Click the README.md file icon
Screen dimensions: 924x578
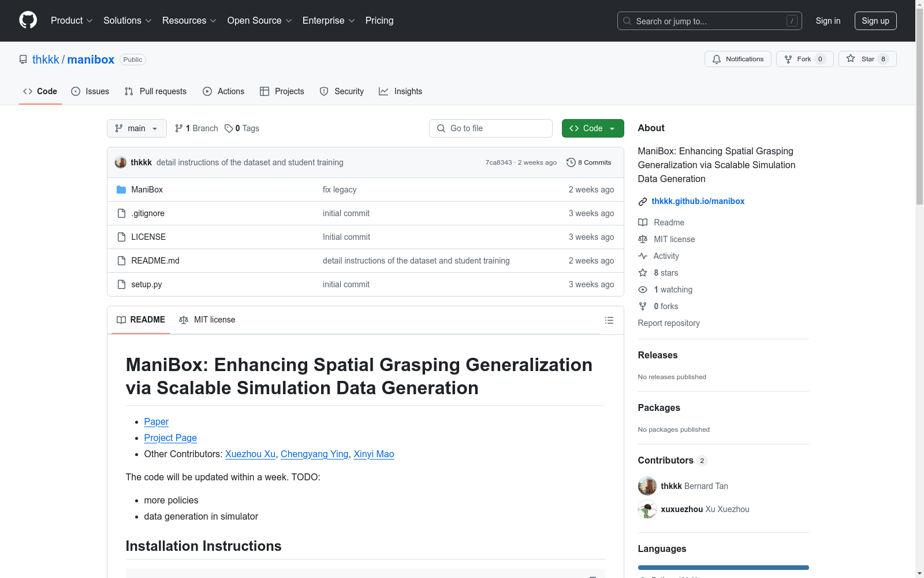tap(121, 261)
